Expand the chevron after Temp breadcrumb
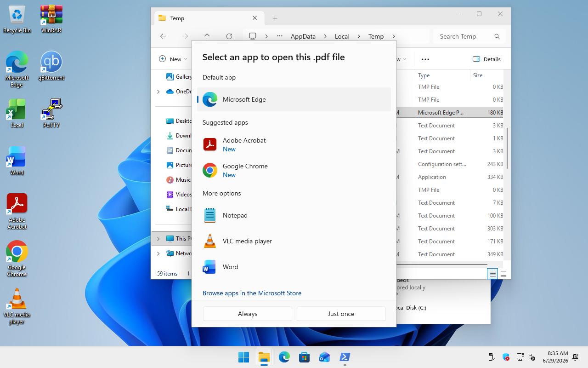This screenshot has height=368, width=588. pyautogui.click(x=394, y=36)
